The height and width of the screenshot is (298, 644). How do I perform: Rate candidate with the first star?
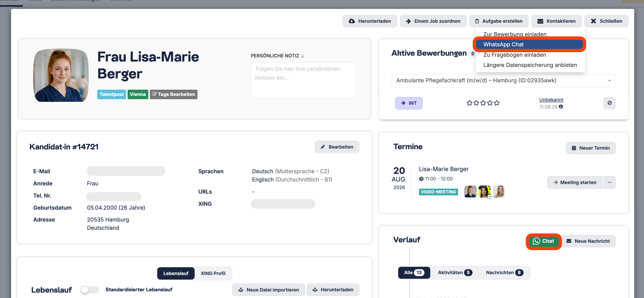click(x=469, y=103)
